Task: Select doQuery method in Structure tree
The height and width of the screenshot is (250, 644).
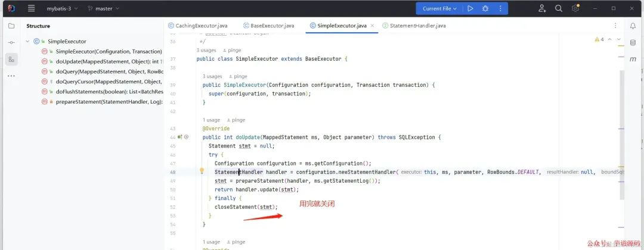Action: [109, 71]
